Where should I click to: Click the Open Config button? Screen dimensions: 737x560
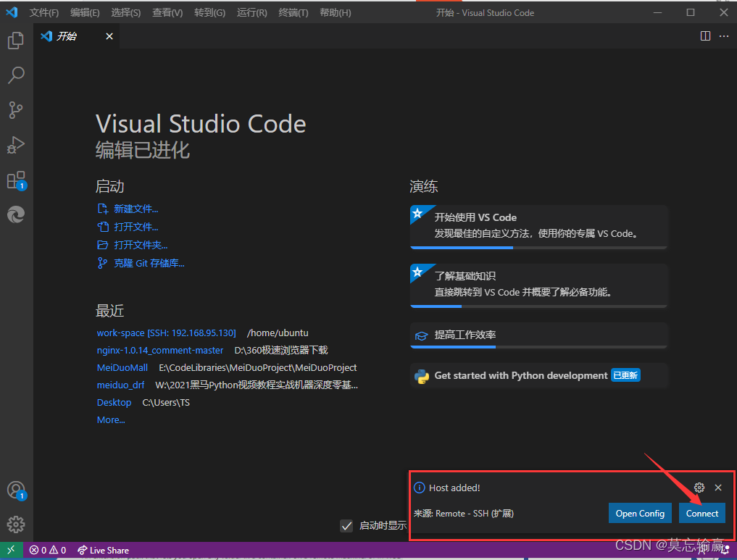pos(640,513)
